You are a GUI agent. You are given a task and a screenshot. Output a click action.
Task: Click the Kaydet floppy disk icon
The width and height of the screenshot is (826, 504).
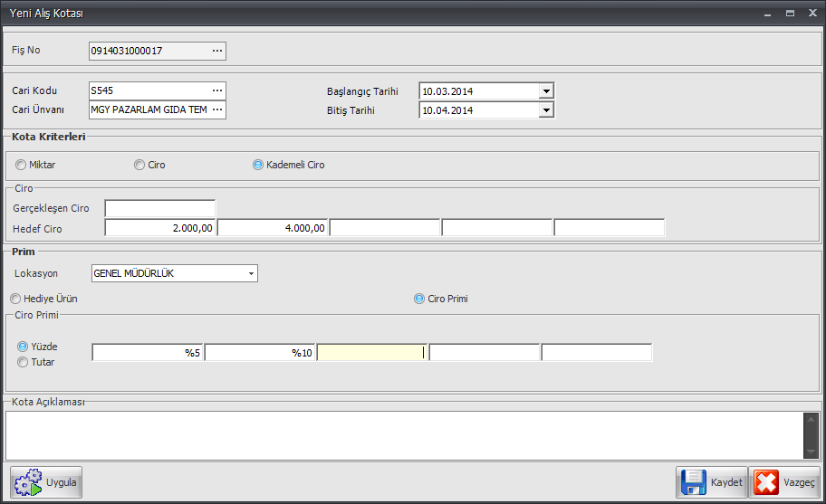(x=693, y=482)
